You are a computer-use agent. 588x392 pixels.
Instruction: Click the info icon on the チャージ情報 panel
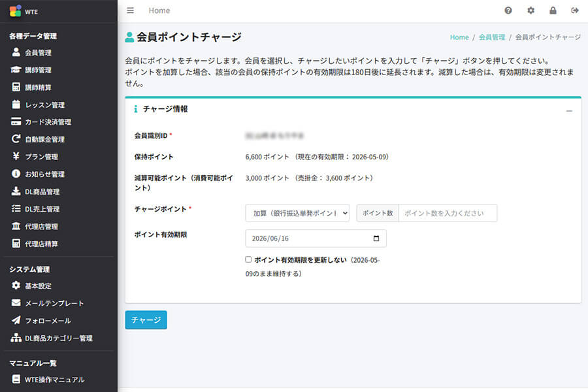click(x=136, y=109)
